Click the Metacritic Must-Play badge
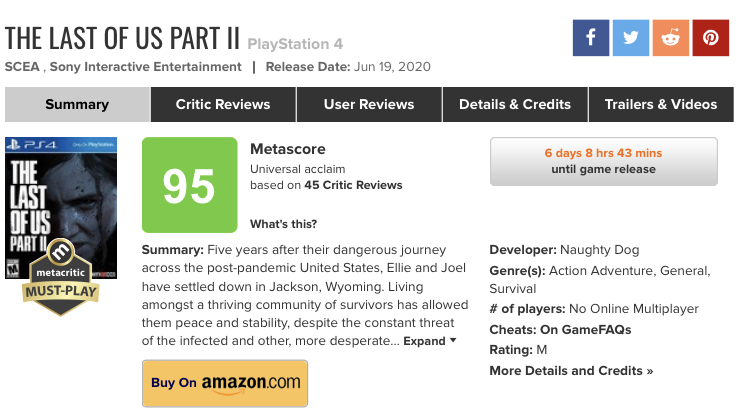Image resolution: width=750 pixels, height=412 pixels. point(61,278)
